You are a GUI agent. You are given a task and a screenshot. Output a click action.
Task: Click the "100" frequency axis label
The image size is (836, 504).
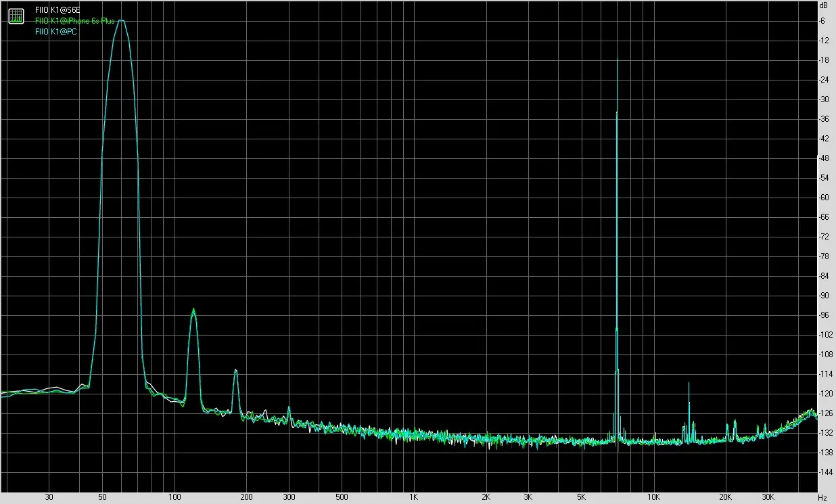(x=175, y=497)
